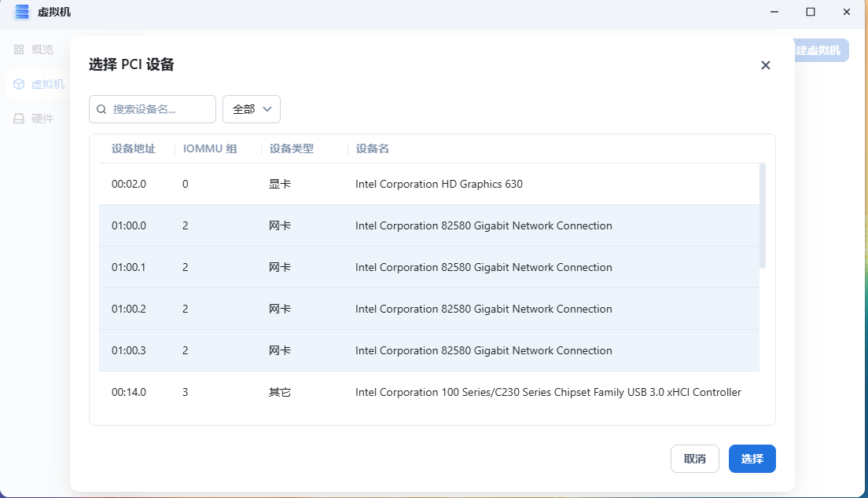Image resolution: width=868 pixels, height=498 pixels.
Task: Click 网卡 type cell in 01:00.1 row
Action: point(280,267)
